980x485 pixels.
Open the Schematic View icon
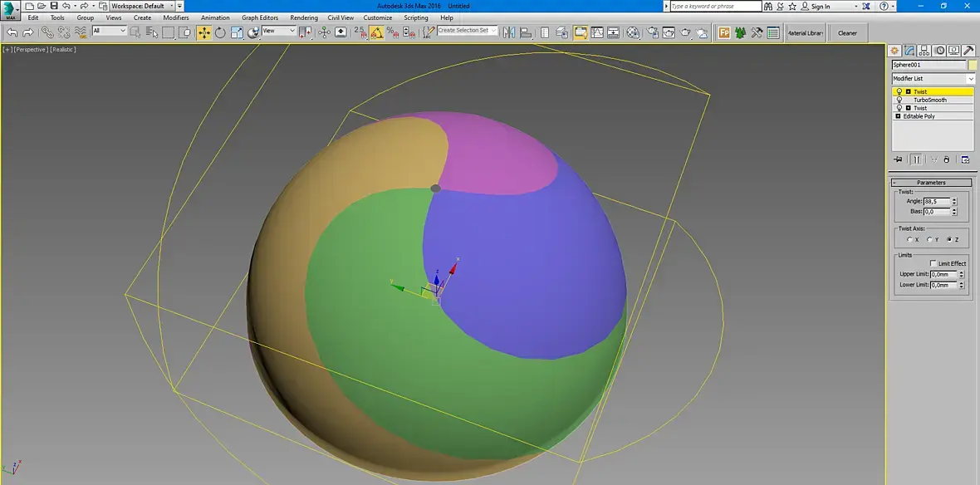[x=613, y=32]
